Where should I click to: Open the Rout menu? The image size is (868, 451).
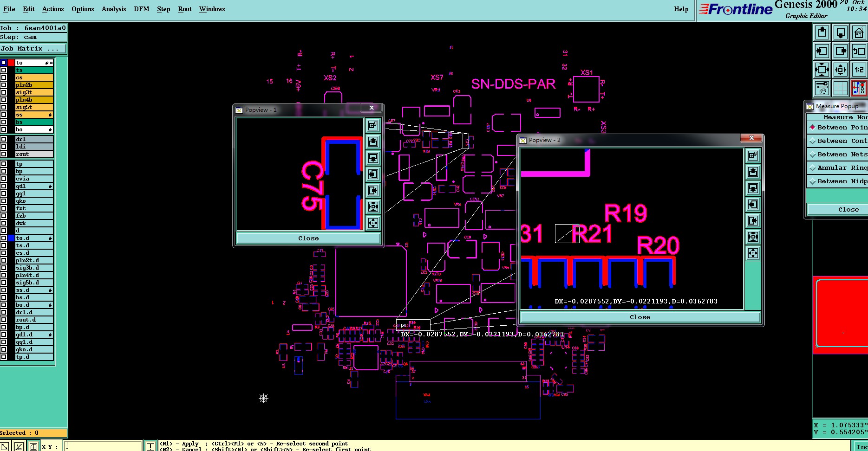[x=185, y=9]
